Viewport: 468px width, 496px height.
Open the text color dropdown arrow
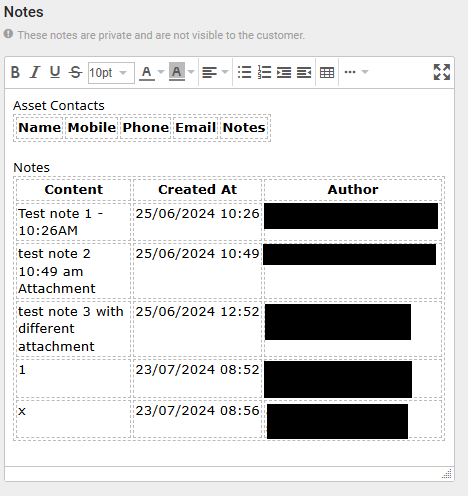coord(161,72)
